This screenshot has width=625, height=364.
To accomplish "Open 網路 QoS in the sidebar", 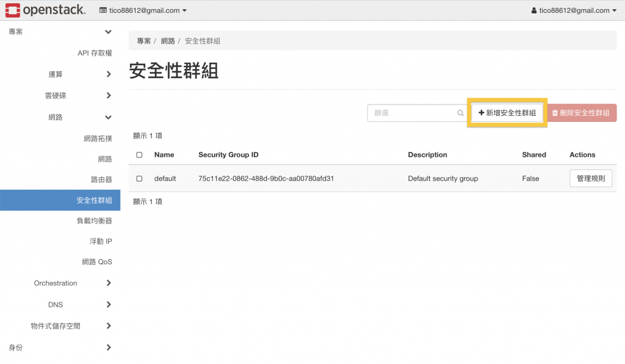I will pos(97,262).
